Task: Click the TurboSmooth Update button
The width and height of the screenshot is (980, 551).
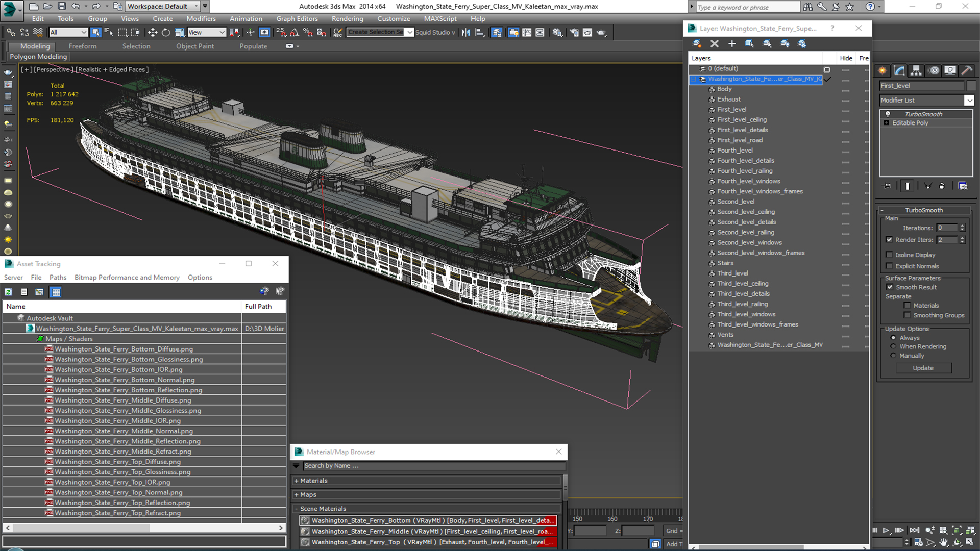Action: pyautogui.click(x=923, y=368)
